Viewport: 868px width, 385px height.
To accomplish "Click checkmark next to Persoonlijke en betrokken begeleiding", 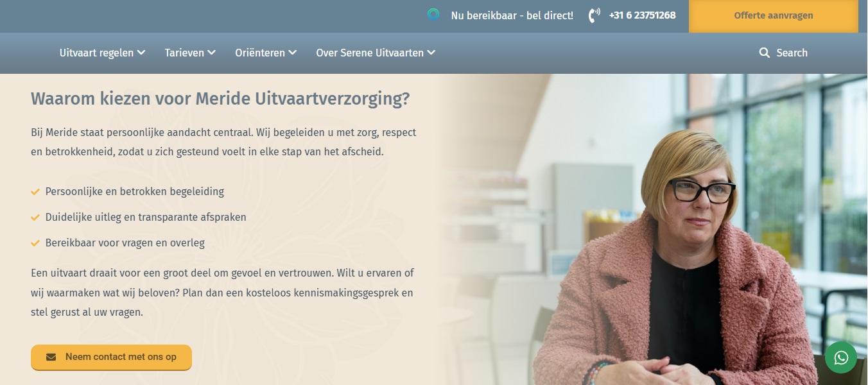I will coord(35,191).
